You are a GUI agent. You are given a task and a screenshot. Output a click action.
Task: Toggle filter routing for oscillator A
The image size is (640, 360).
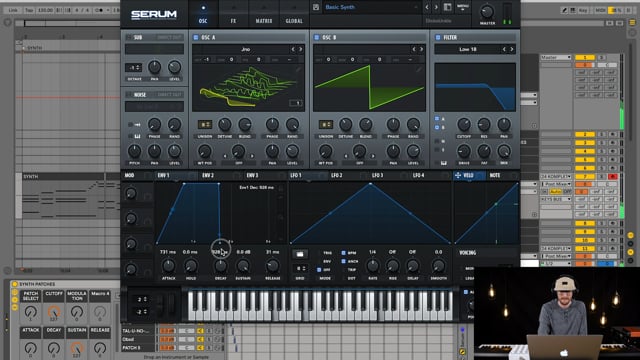(x=437, y=118)
